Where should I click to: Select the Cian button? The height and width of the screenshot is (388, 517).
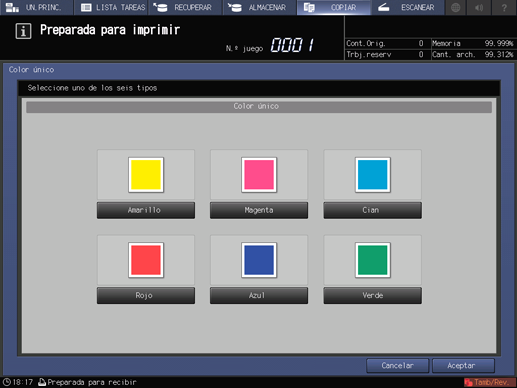[x=373, y=210]
